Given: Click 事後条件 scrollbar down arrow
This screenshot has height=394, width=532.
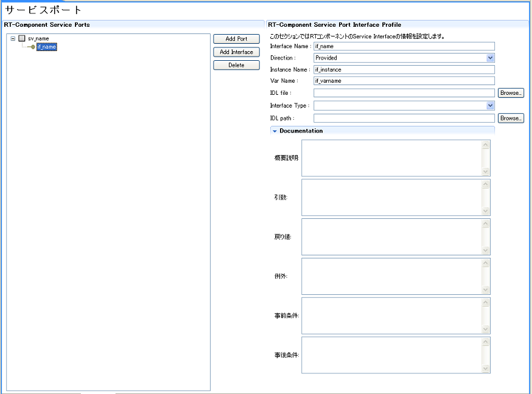Looking at the screenshot, I should point(486,368).
